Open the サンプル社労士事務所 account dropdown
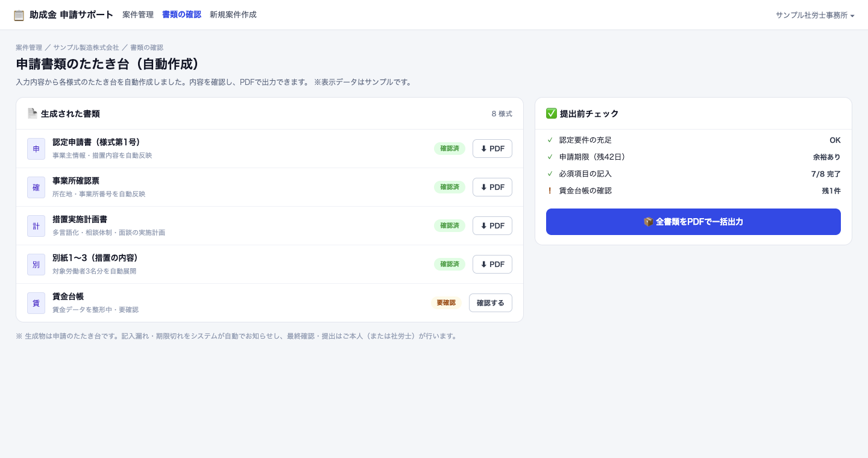 click(815, 15)
